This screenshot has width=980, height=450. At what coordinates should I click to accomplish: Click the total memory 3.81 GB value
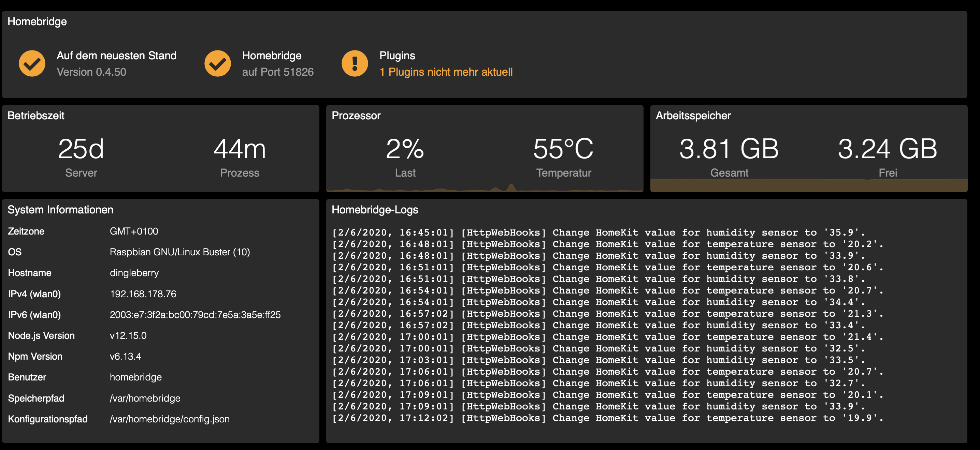click(729, 149)
